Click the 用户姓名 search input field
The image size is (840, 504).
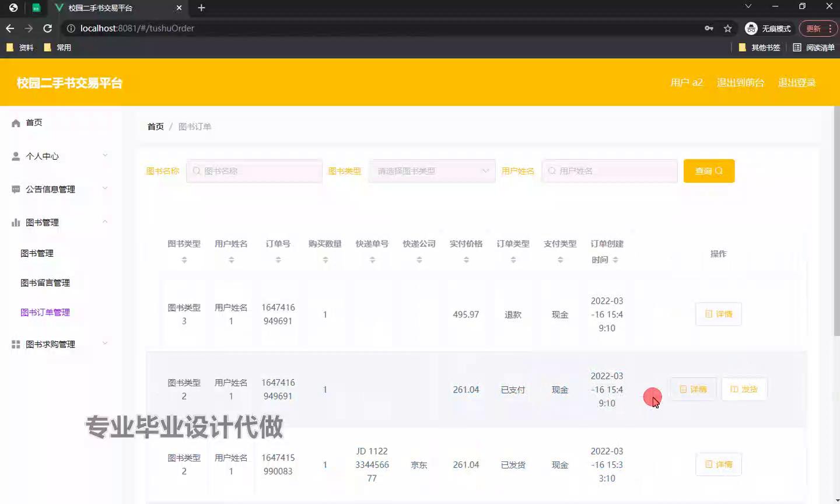click(x=610, y=171)
